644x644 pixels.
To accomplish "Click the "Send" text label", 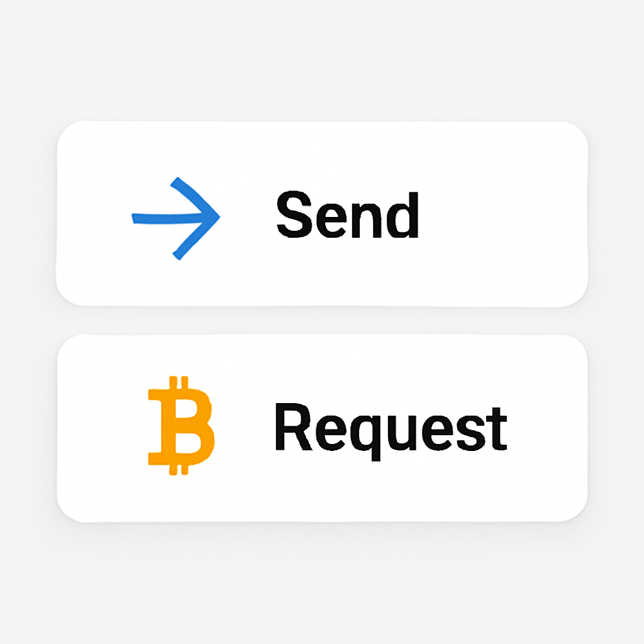I will tap(347, 214).
